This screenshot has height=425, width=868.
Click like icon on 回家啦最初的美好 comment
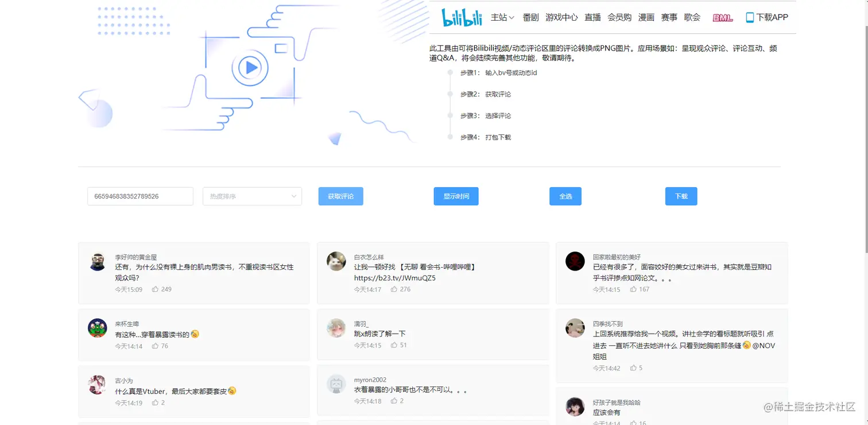633,289
